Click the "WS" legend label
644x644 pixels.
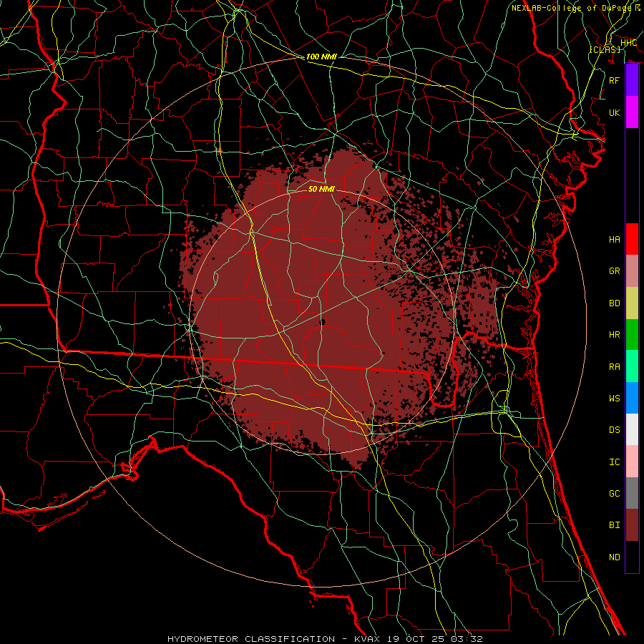[614, 399]
